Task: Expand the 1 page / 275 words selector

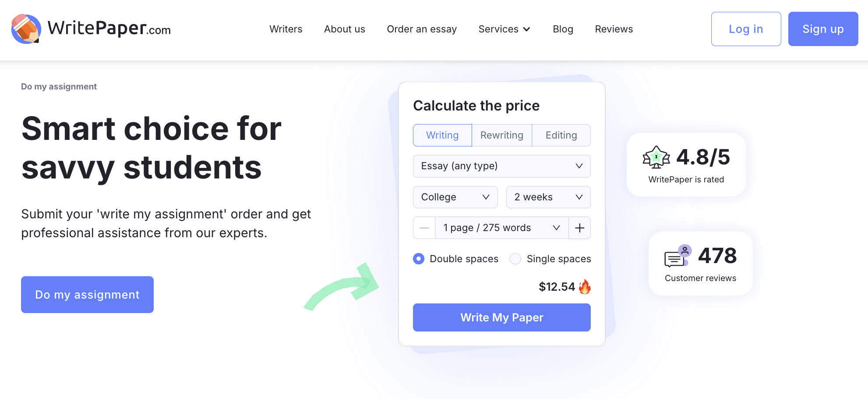Action: [x=501, y=228]
